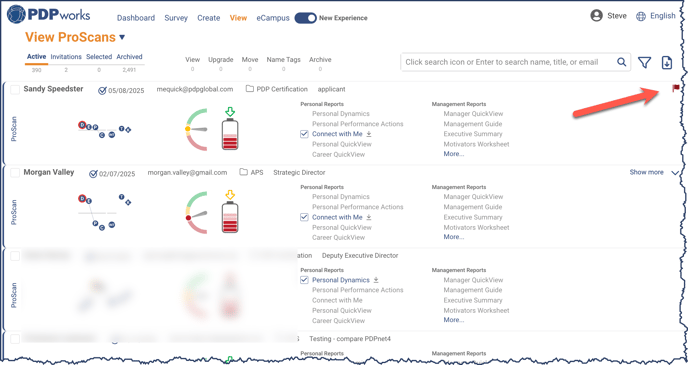This screenshot has height=365, width=688.
Task: Click the export download file icon
Action: (666, 63)
